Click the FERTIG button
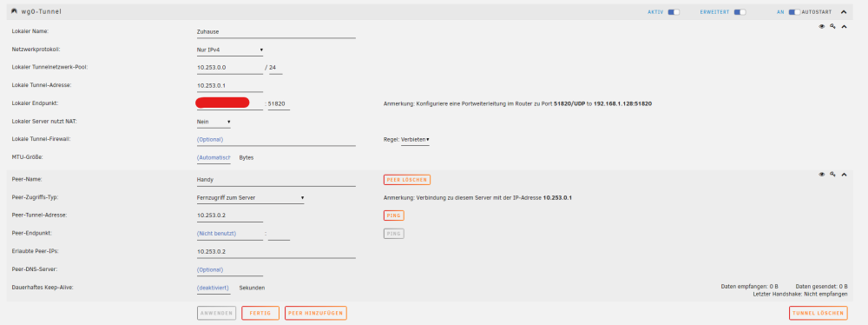868x325 pixels. point(260,314)
